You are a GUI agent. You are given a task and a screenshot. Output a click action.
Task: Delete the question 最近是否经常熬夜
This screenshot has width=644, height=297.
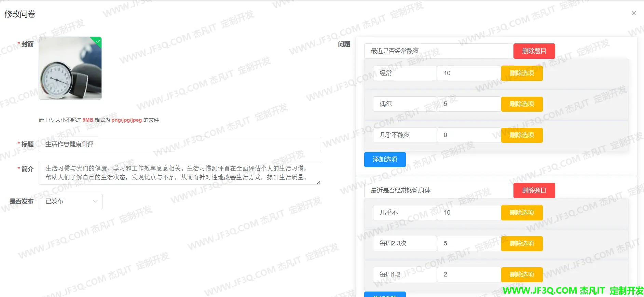534,51
